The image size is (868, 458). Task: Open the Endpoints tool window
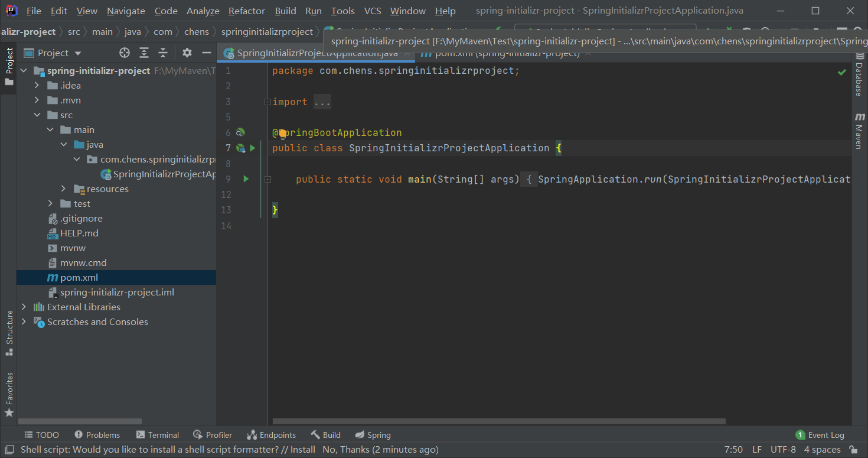[271, 435]
